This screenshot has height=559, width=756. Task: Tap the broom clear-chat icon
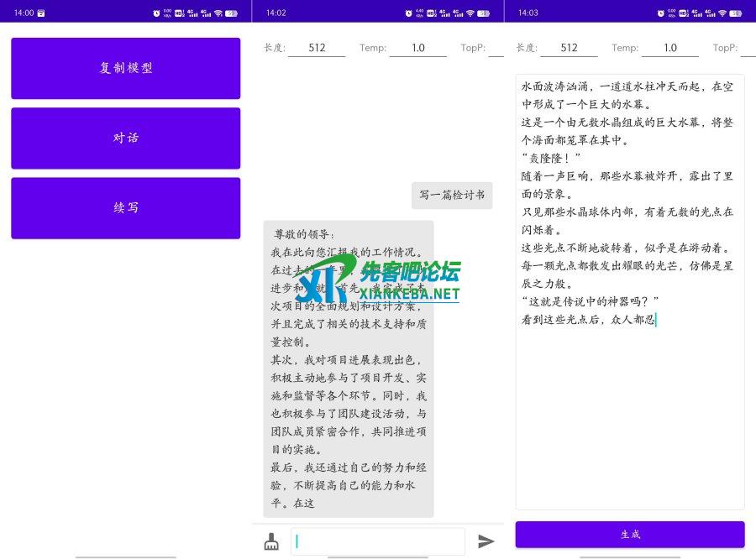pyautogui.click(x=271, y=542)
